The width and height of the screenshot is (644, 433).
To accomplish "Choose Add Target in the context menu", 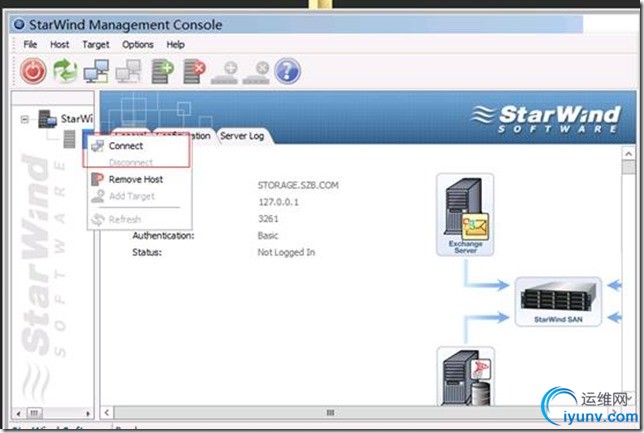I will click(x=139, y=196).
